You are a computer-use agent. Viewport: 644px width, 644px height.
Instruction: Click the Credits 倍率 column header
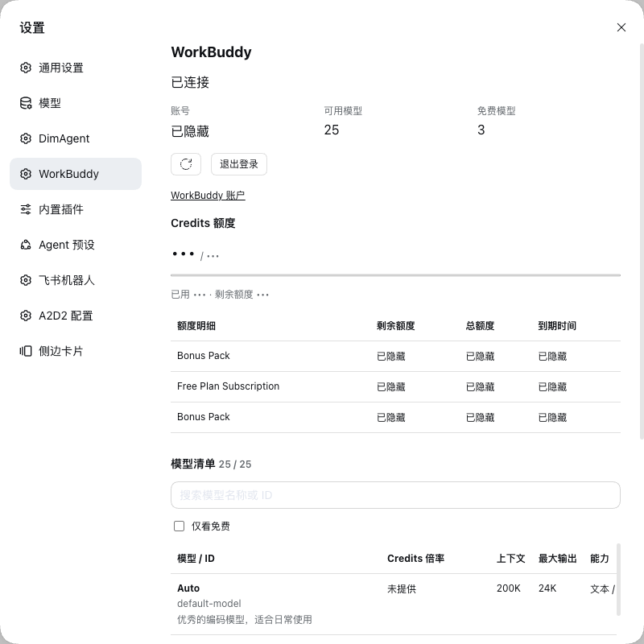415,559
